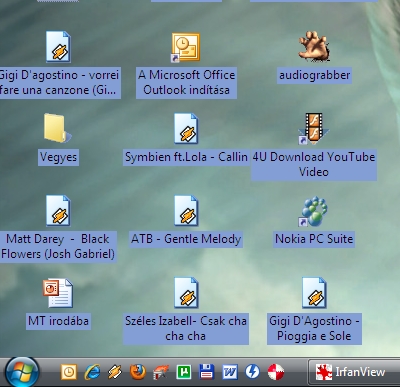Select the Matt Darey - Black Flowers file icon
400x387 pixels.
click(x=58, y=211)
